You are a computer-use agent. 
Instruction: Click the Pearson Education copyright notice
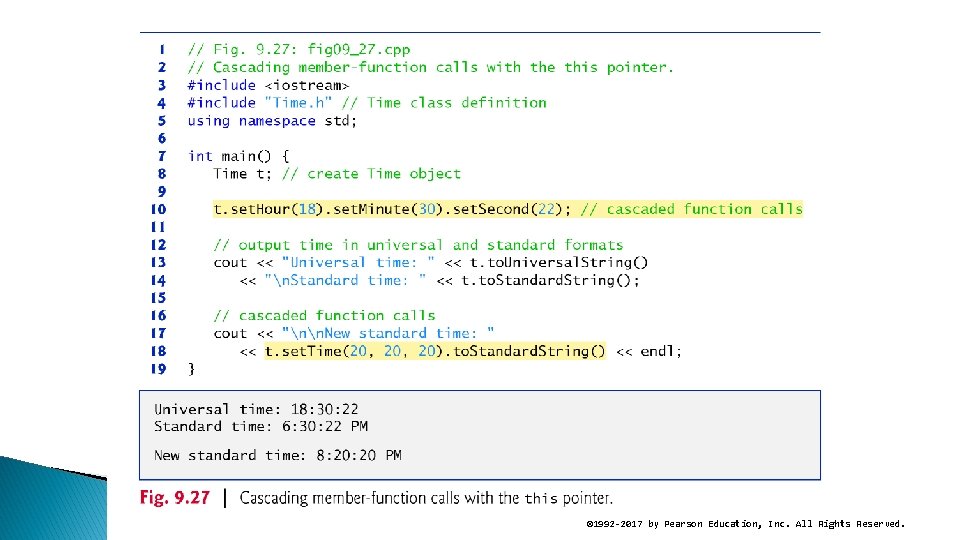(745, 524)
